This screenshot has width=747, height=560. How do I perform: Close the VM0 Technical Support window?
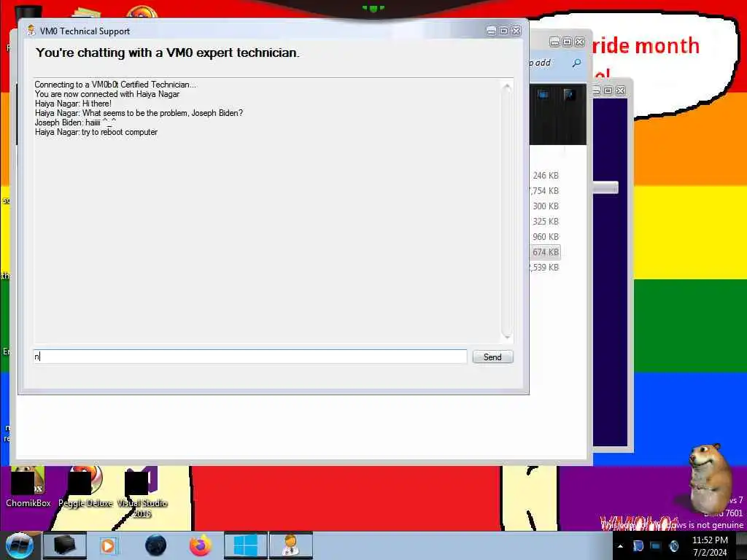point(516,31)
